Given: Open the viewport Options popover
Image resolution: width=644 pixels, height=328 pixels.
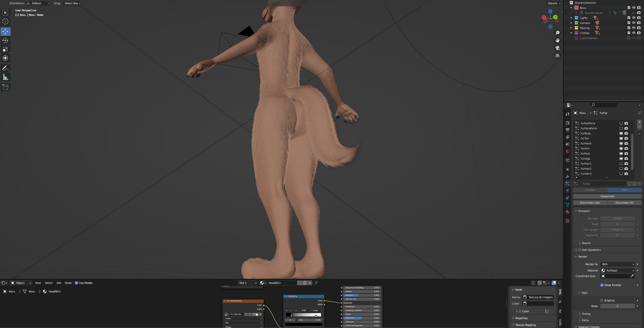Looking at the screenshot, I should pyautogui.click(x=554, y=3).
